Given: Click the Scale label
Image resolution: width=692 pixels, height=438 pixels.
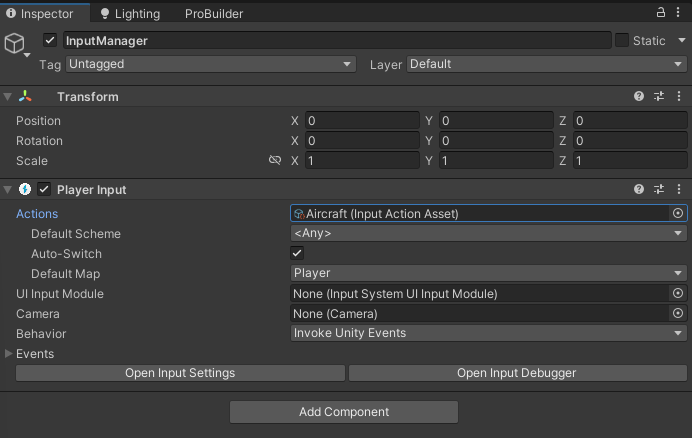Looking at the screenshot, I should point(32,160).
